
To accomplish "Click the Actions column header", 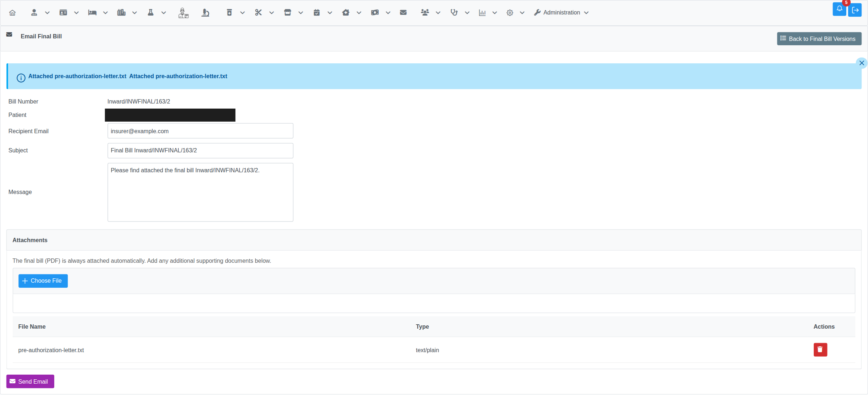I will [x=824, y=326].
